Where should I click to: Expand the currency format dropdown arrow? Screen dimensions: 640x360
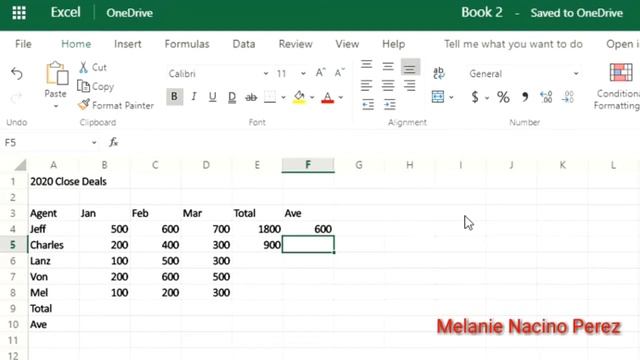pos(487,98)
